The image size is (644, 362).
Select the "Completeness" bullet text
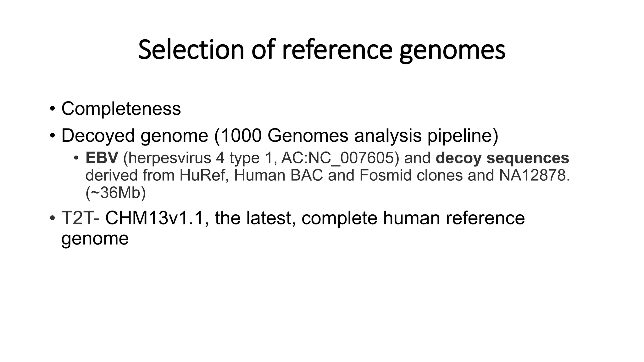tap(121, 109)
